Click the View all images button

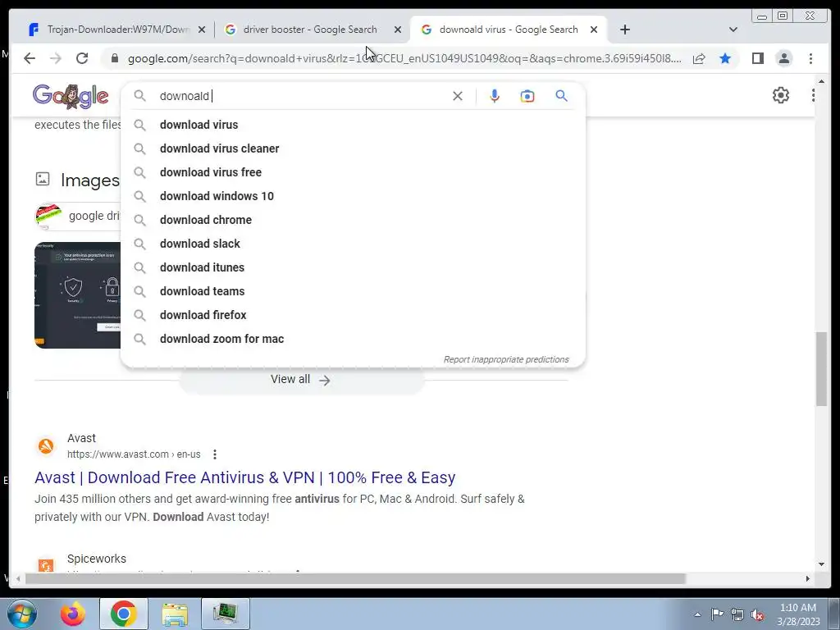click(x=300, y=379)
